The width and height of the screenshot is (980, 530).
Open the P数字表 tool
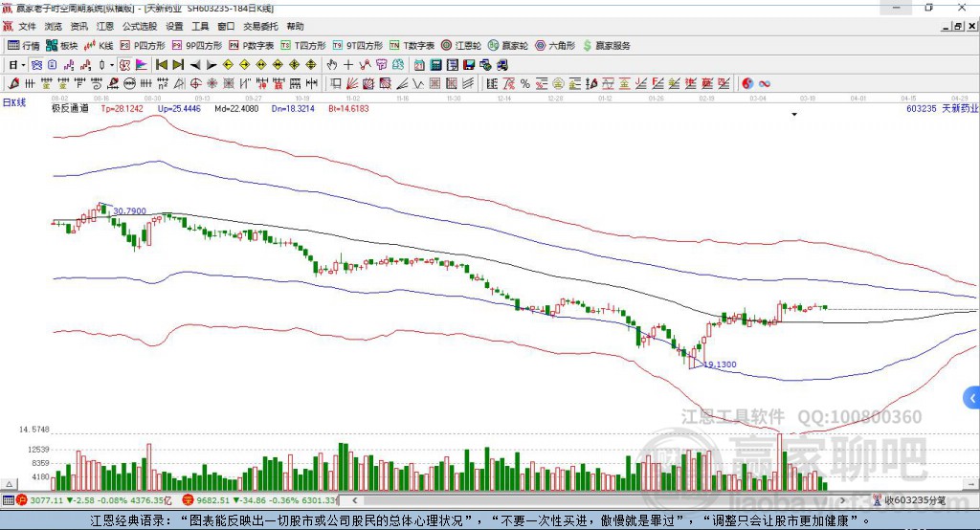(x=252, y=46)
